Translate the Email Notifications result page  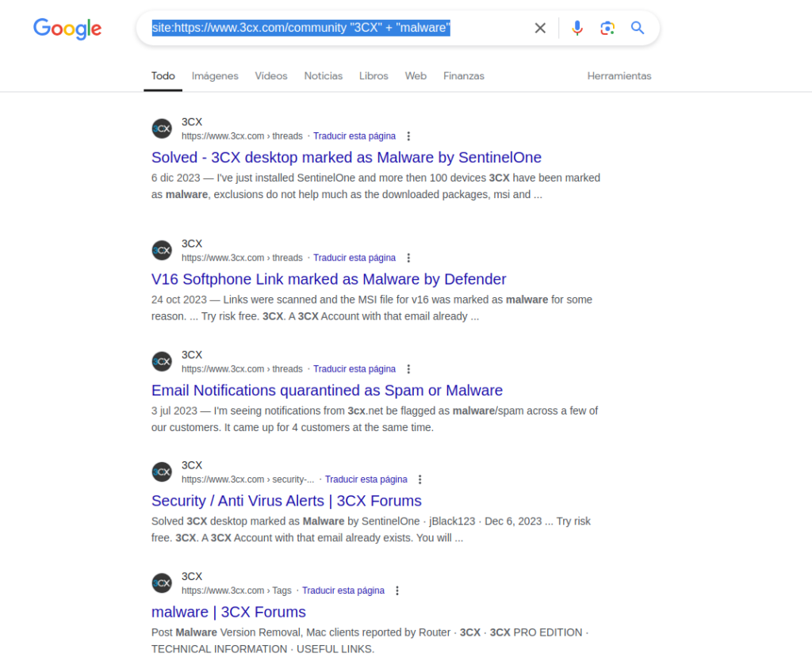point(354,369)
